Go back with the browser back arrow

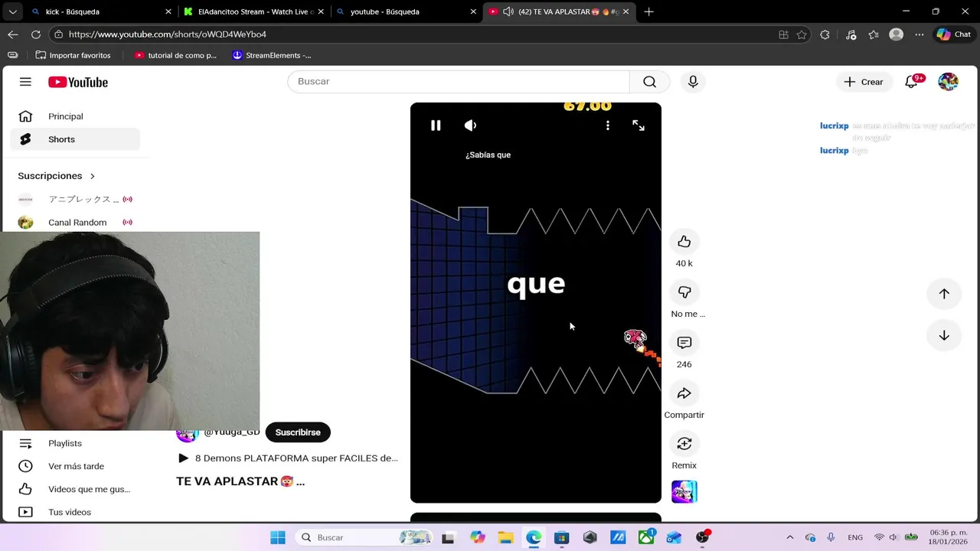[13, 34]
